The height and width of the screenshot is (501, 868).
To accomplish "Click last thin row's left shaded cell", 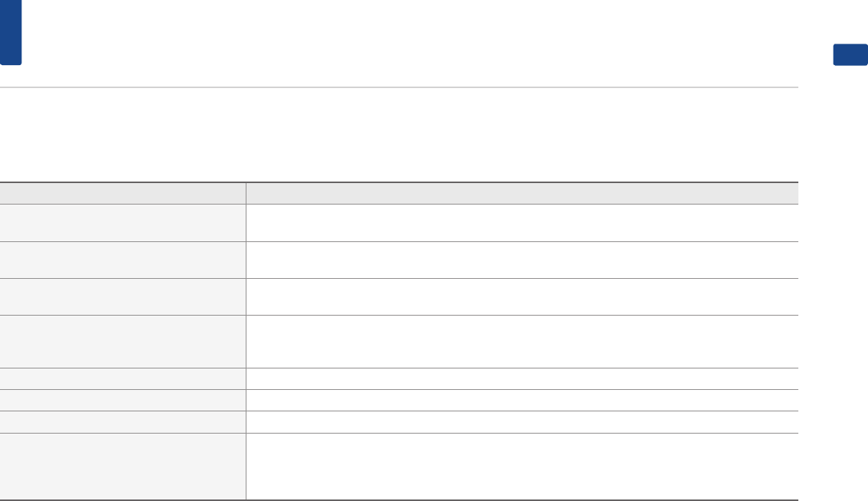I will [x=123, y=422].
